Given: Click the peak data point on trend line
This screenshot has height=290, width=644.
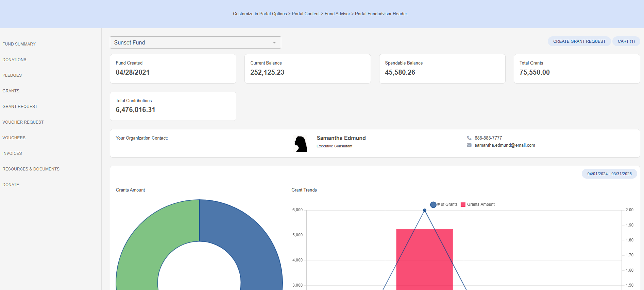Looking at the screenshot, I should pyautogui.click(x=424, y=210).
